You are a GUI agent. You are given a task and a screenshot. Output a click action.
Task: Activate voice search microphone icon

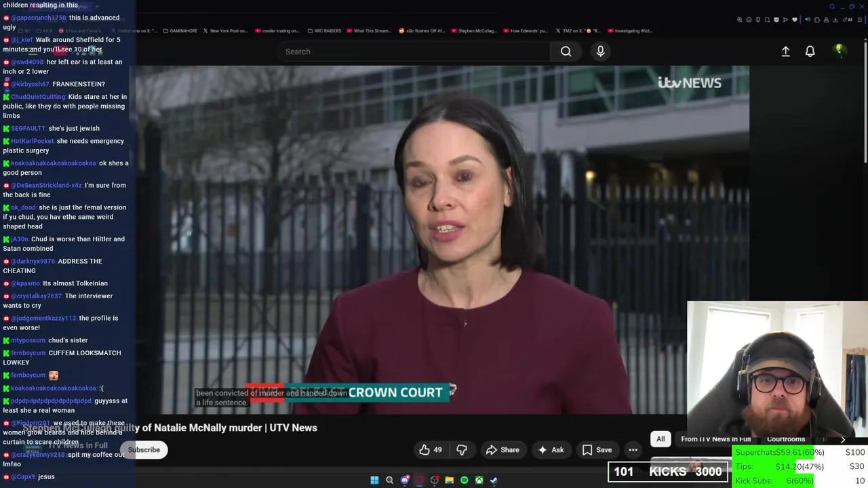[600, 52]
